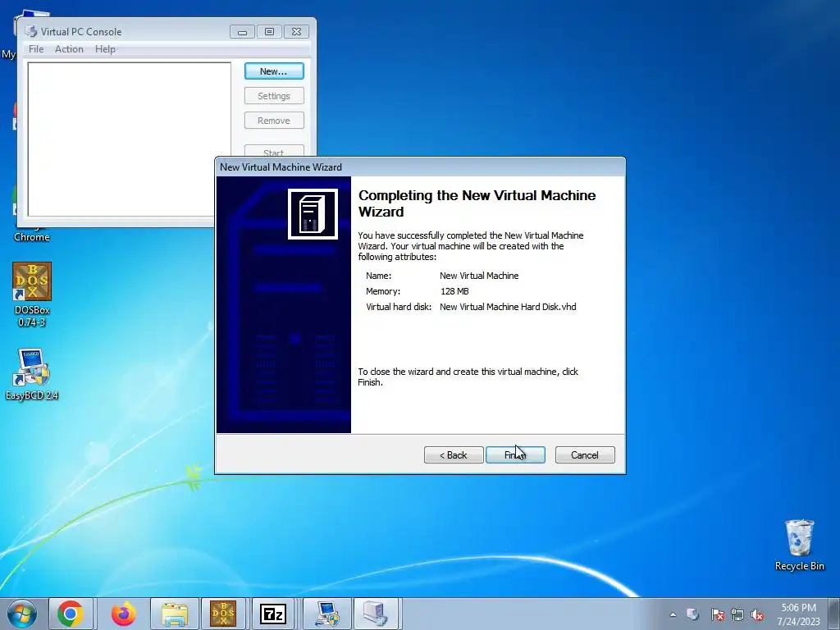Click muted volume tray icon

click(757, 614)
